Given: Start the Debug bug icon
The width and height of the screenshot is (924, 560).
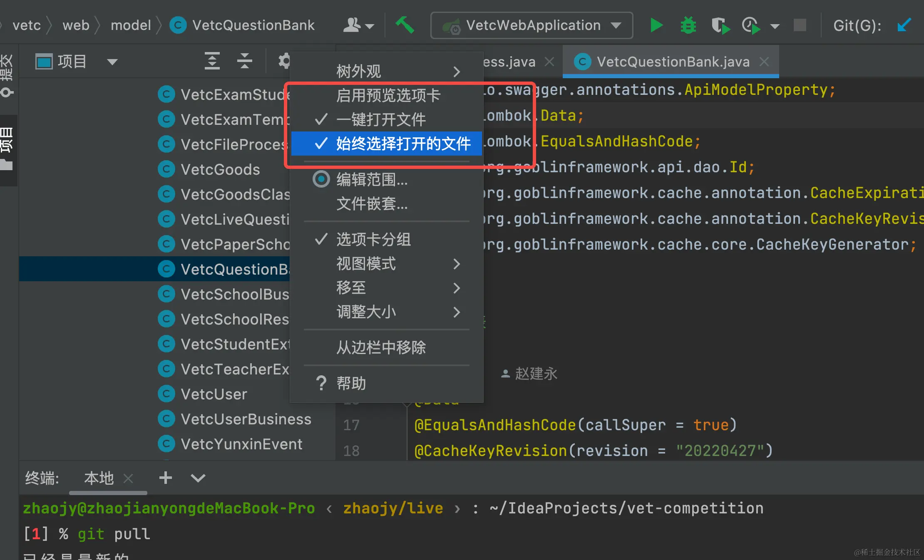Looking at the screenshot, I should point(688,25).
